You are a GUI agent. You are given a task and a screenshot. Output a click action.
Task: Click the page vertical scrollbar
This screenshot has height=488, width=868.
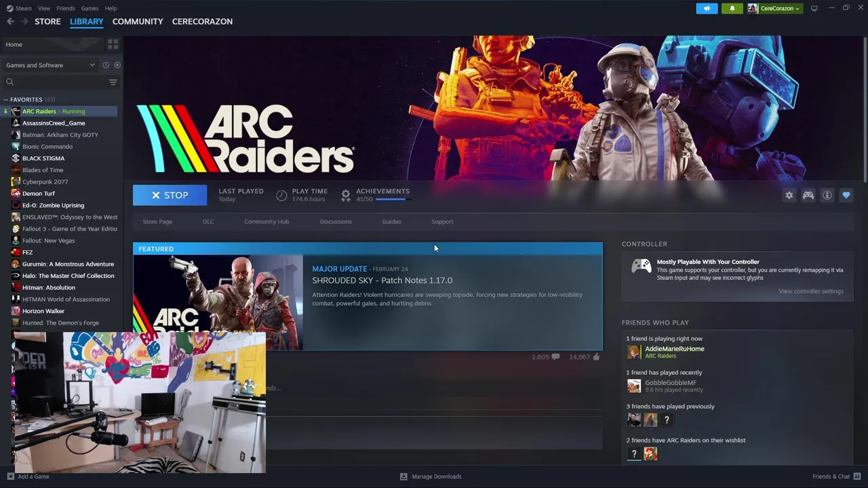click(x=865, y=108)
